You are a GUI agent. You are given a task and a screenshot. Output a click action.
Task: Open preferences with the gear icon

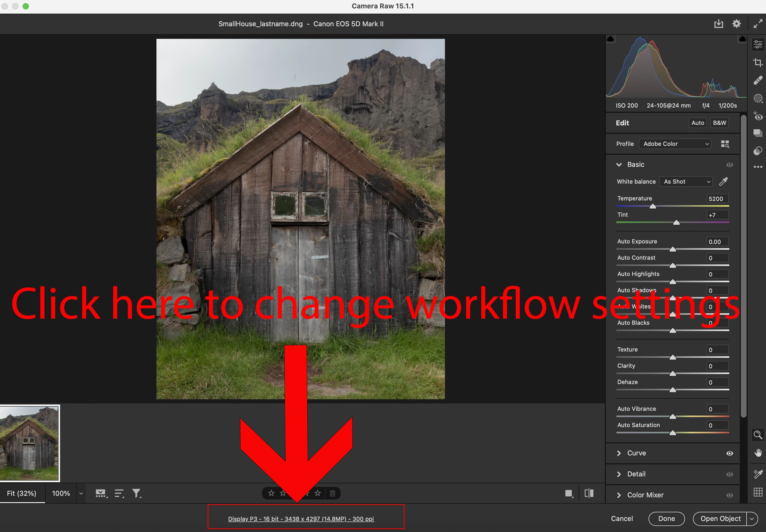click(736, 24)
